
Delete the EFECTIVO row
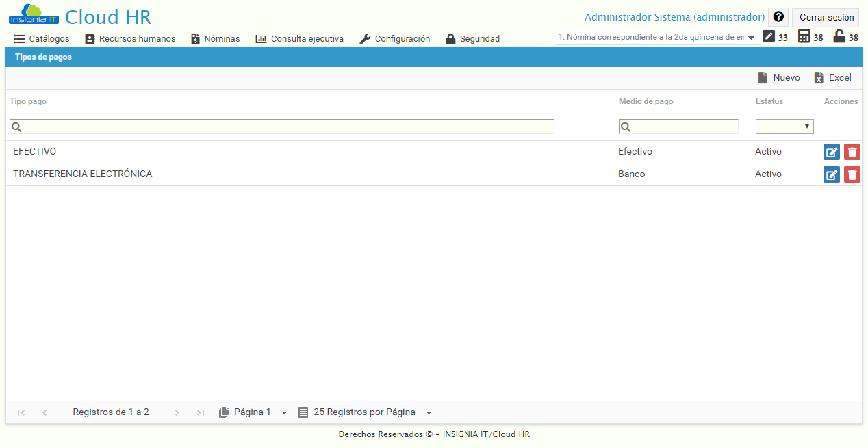point(852,151)
